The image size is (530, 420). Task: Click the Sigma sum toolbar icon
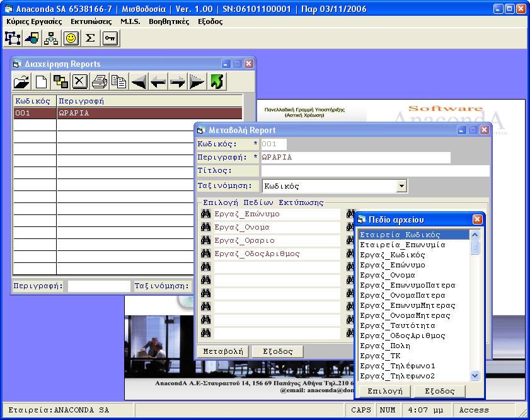(90, 38)
